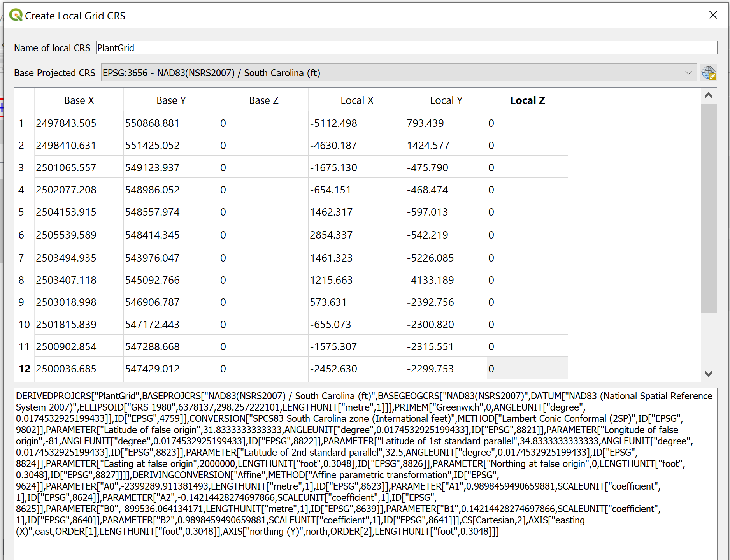Image resolution: width=730 pixels, height=560 pixels.
Task: Close the Create Local Grid CRS dialog
Action: click(x=713, y=15)
